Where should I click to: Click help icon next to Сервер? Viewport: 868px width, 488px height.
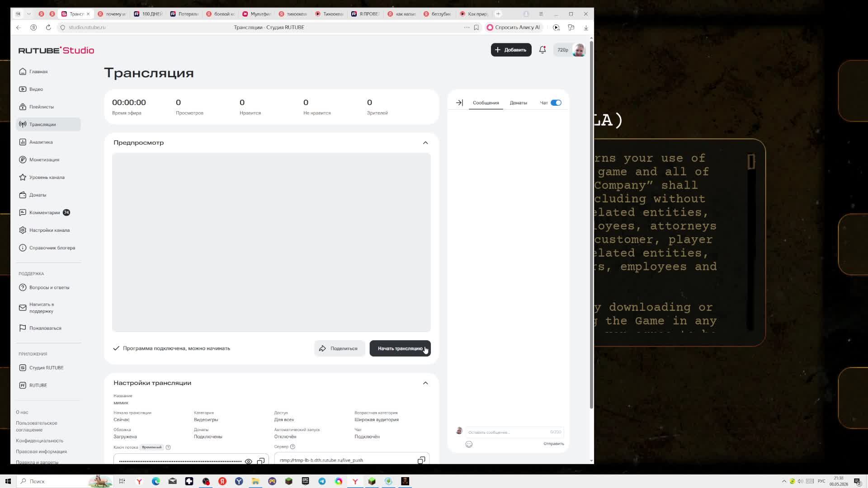coord(292,446)
